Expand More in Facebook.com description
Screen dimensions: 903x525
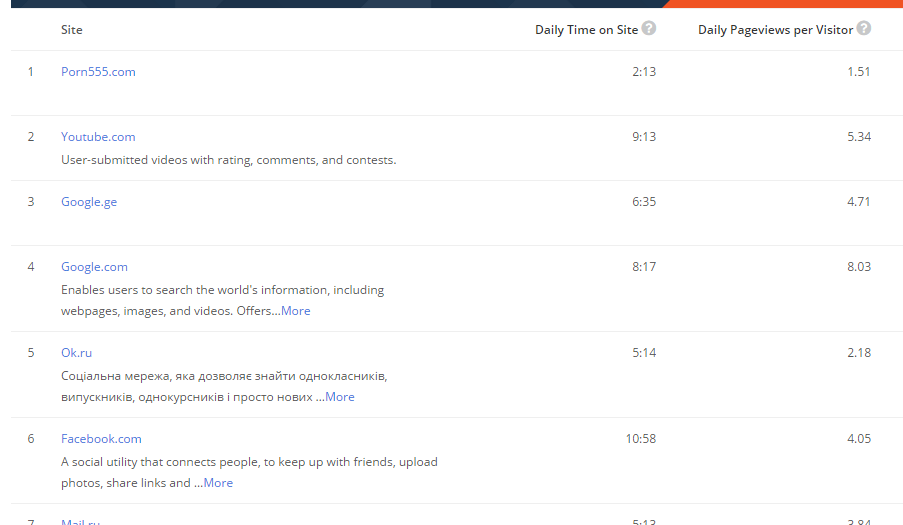pyautogui.click(x=218, y=483)
